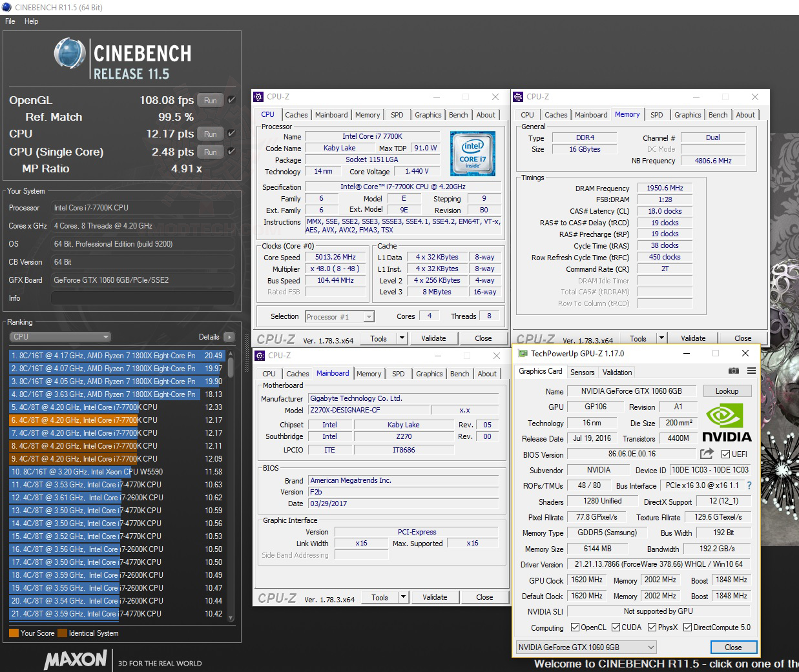Toggle the OpenCL checkbox

pyautogui.click(x=576, y=627)
